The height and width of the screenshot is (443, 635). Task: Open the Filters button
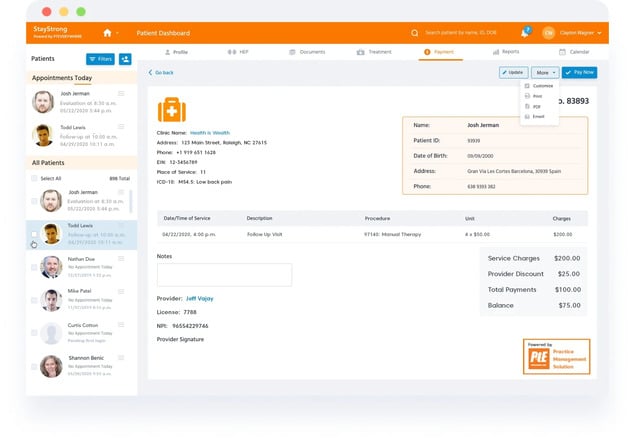click(100, 59)
